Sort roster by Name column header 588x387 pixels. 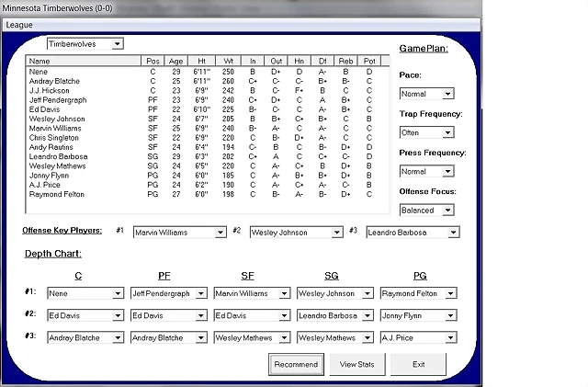pyautogui.click(x=84, y=61)
